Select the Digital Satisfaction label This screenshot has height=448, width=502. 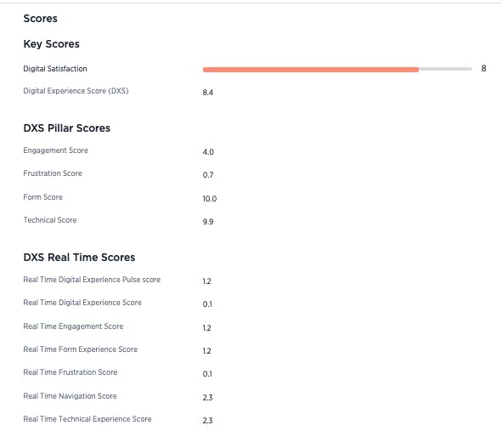click(55, 69)
